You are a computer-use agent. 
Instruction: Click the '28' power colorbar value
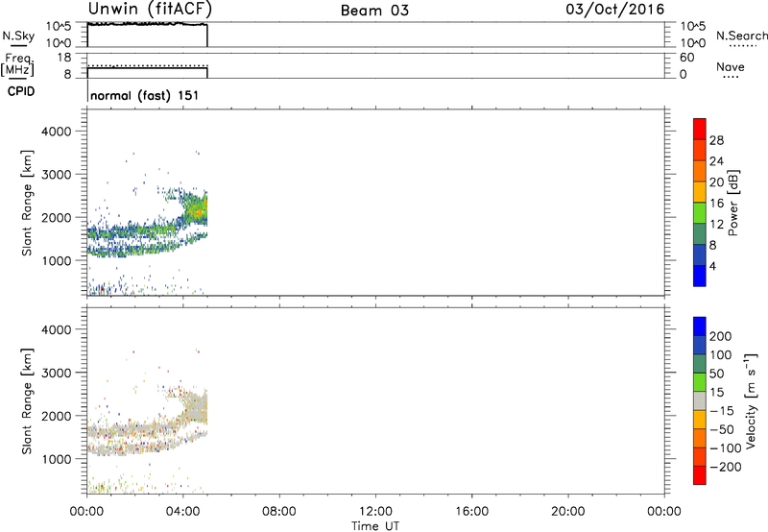[716, 140]
